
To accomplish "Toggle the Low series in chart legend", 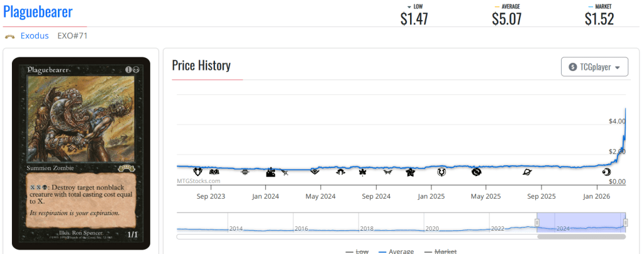I will [x=357, y=251].
